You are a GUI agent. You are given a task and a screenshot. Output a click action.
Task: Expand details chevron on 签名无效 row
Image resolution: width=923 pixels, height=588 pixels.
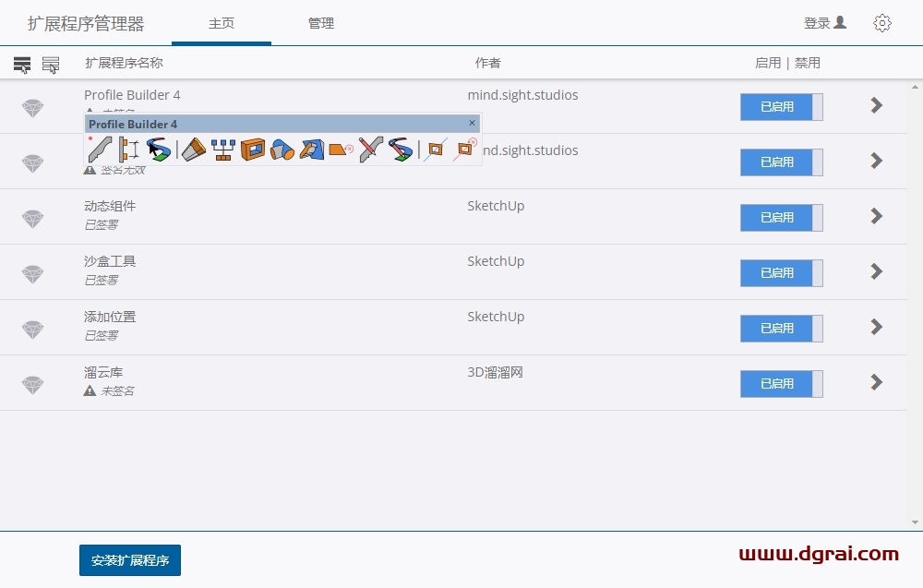[877, 161]
